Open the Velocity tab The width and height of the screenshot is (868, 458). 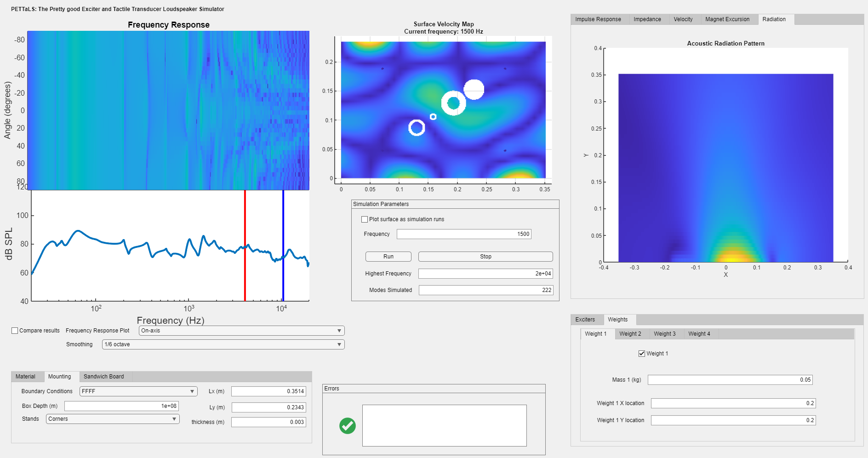point(683,19)
